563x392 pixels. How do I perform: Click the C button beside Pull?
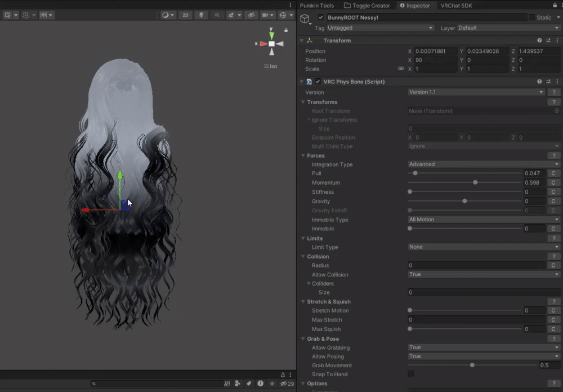(553, 173)
